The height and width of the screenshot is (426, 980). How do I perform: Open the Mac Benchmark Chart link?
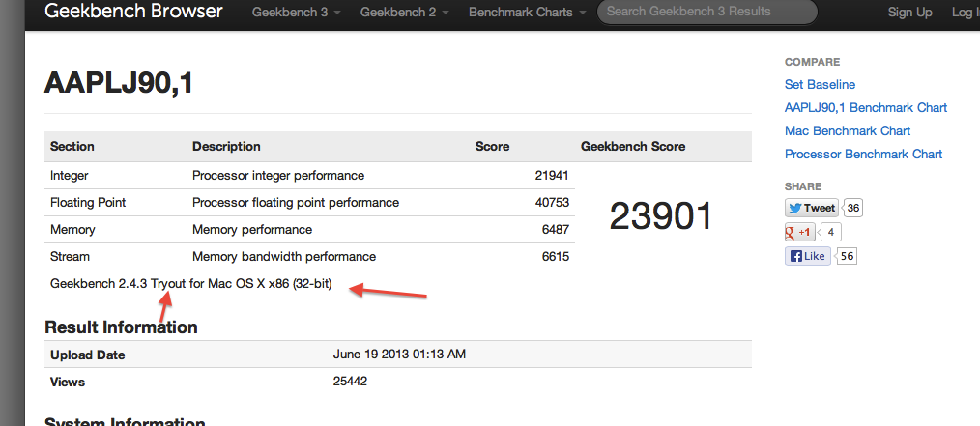(848, 130)
